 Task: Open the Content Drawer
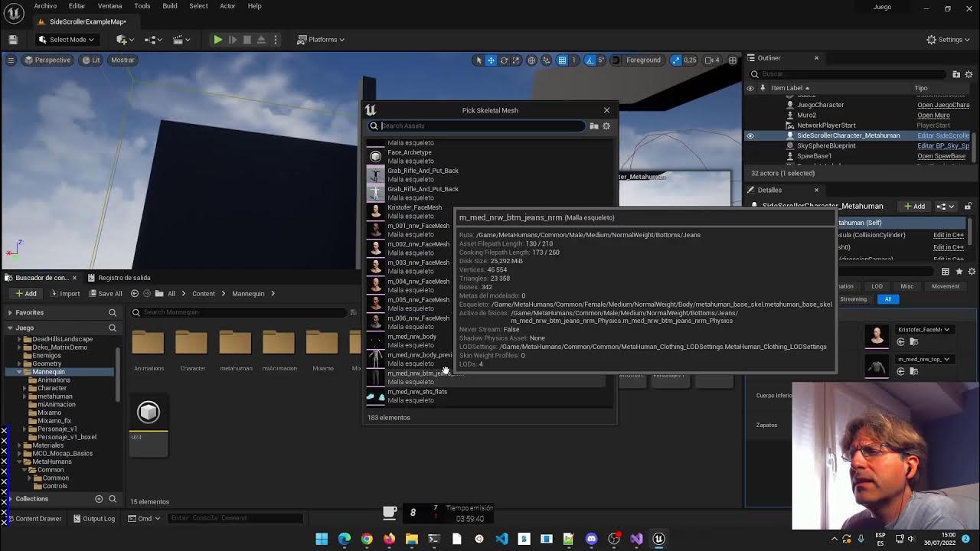(x=33, y=518)
